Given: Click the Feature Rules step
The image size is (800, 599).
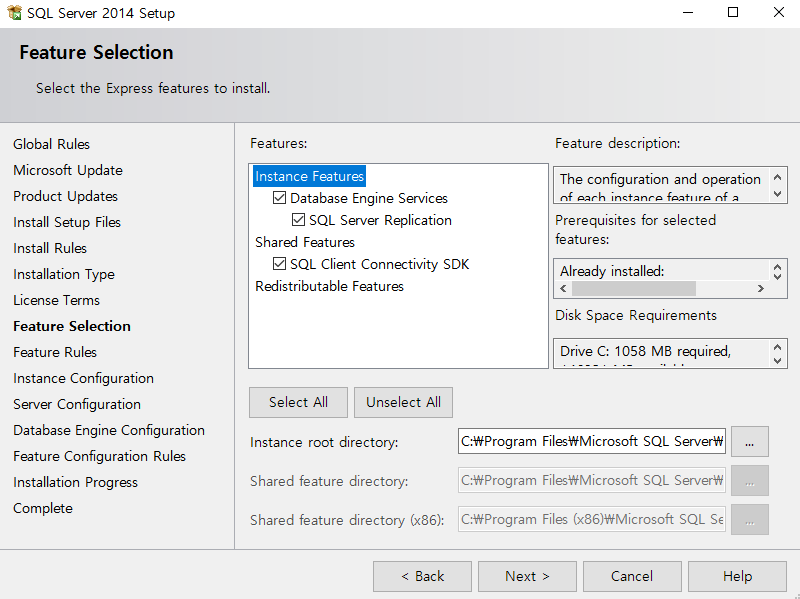Looking at the screenshot, I should [x=55, y=352].
